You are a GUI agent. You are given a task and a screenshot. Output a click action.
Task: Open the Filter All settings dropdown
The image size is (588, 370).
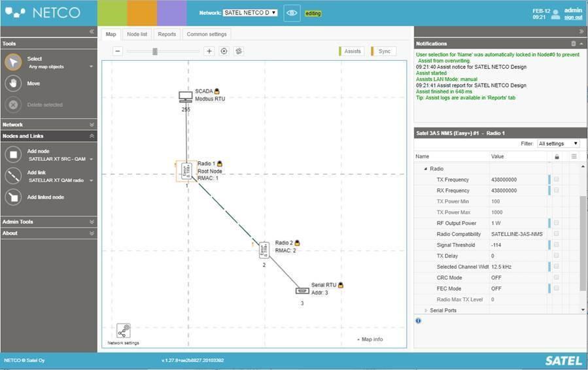559,144
